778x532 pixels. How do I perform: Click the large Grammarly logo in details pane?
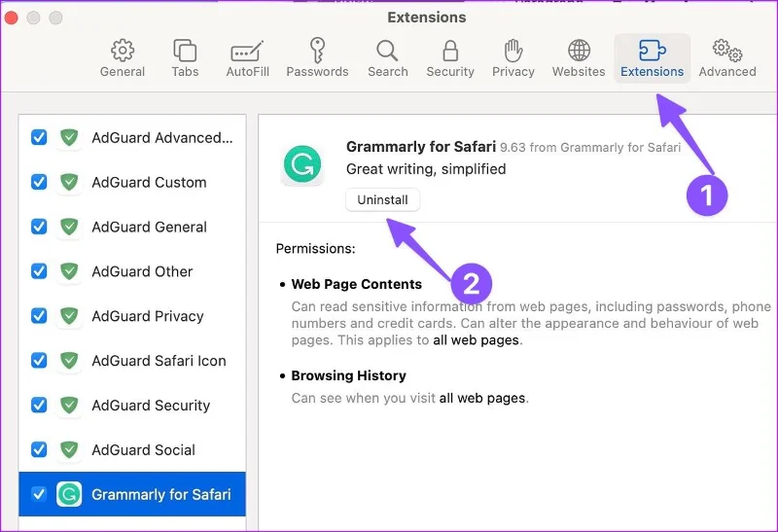click(302, 164)
